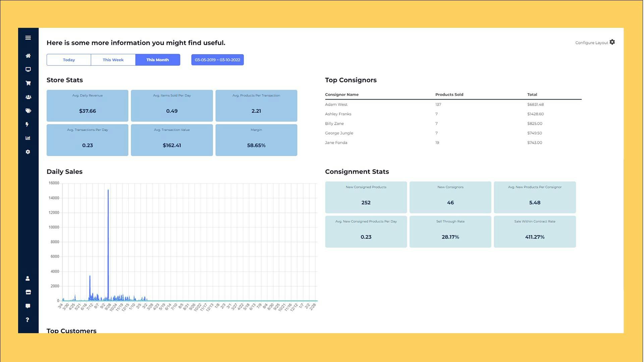Go to Home via house icon
This screenshot has height=362, width=644.
pyautogui.click(x=28, y=56)
